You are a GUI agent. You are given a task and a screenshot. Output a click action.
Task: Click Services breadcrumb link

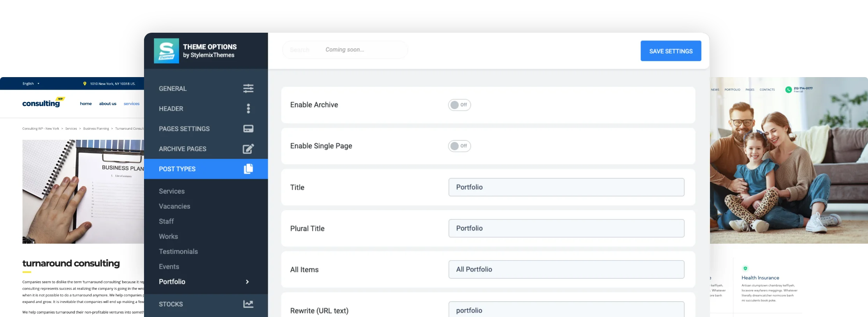[71, 129]
